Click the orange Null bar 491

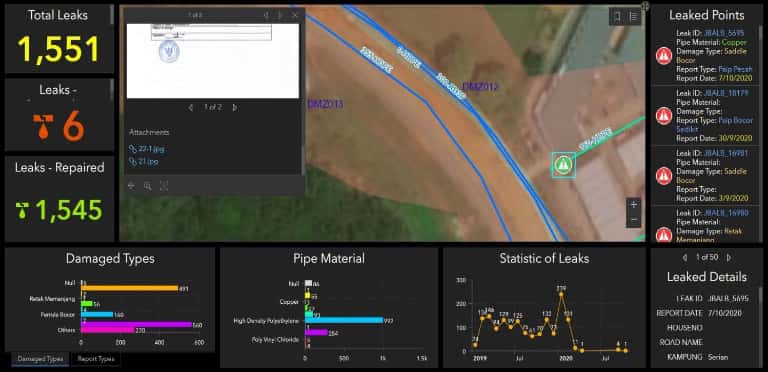point(129,288)
